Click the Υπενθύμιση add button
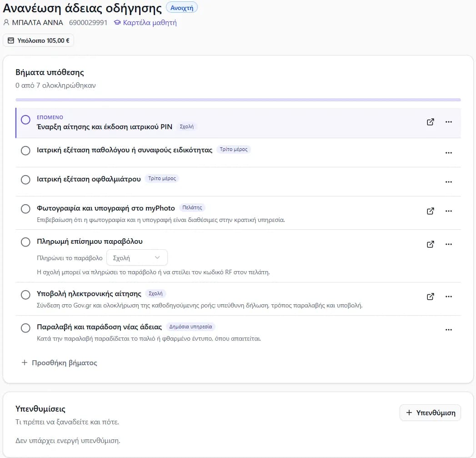The height and width of the screenshot is (458, 476). click(430, 413)
